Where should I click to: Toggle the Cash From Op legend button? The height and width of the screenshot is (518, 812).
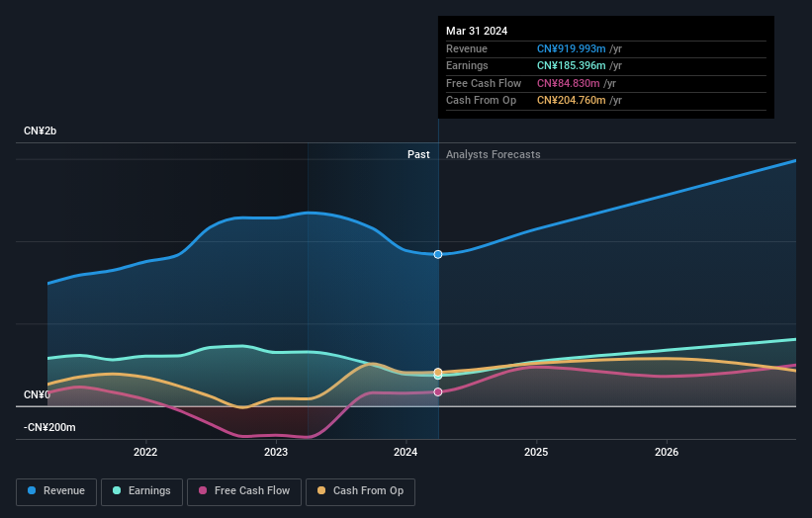pos(360,491)
